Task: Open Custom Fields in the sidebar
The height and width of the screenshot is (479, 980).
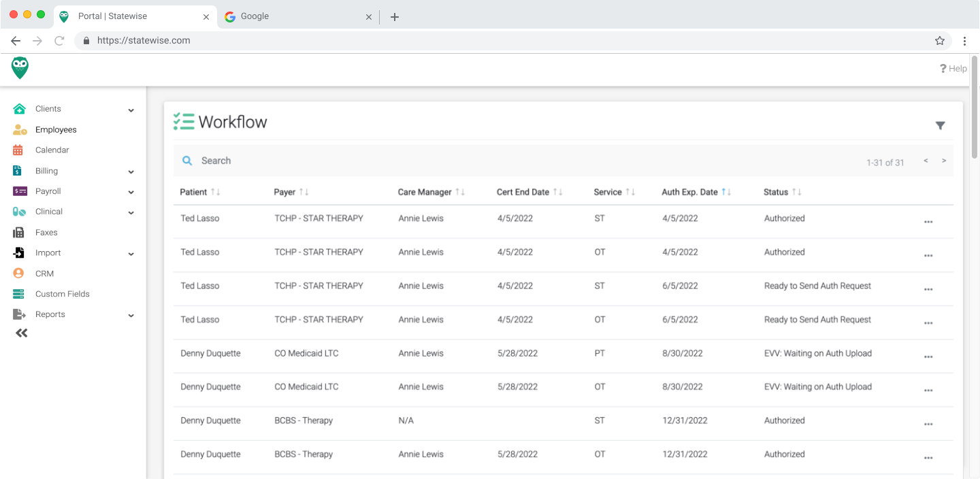Action: click(x=63, y=294)
